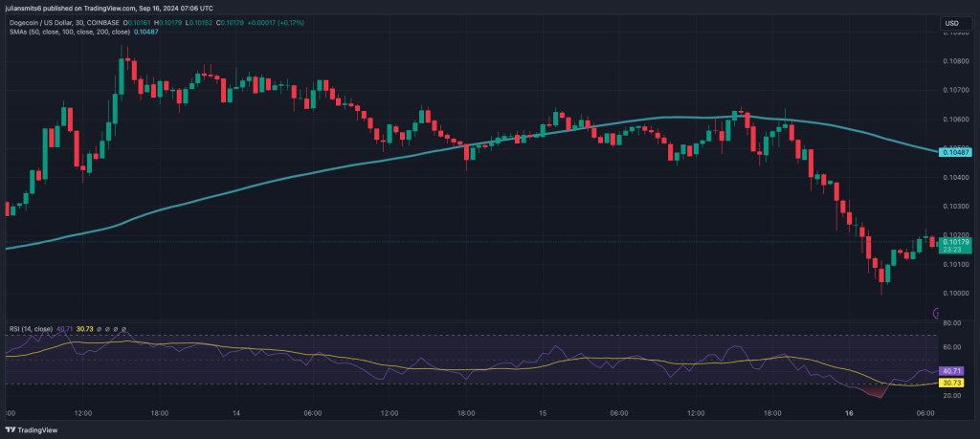Select the RSI (14, close) indicator legend
Viewport: 980px width, 439px height.
(31, 328)
